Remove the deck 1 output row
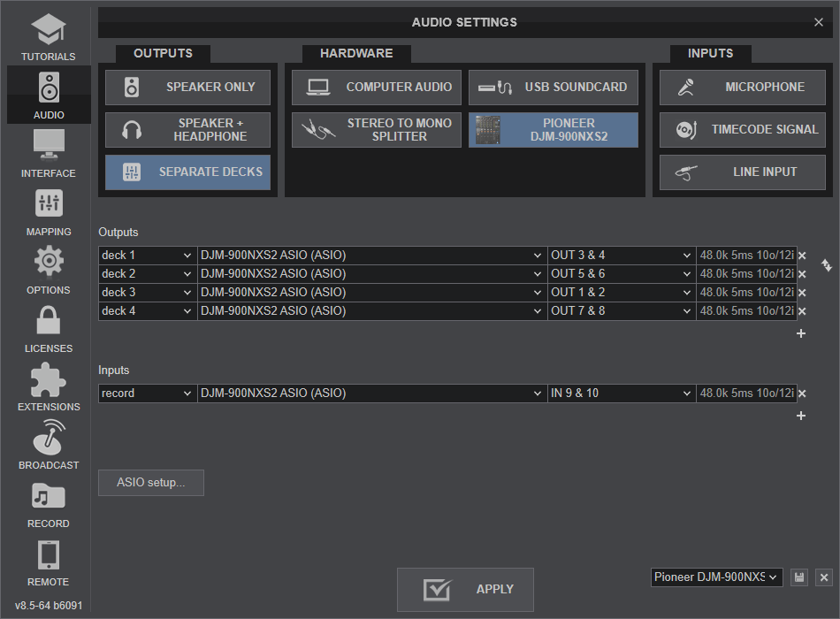This screenshot has width=840, height=619. 802,256
